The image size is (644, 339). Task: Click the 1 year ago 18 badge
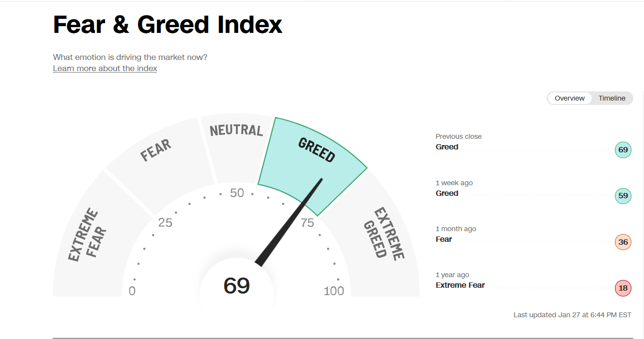click(x=623, y=288)
